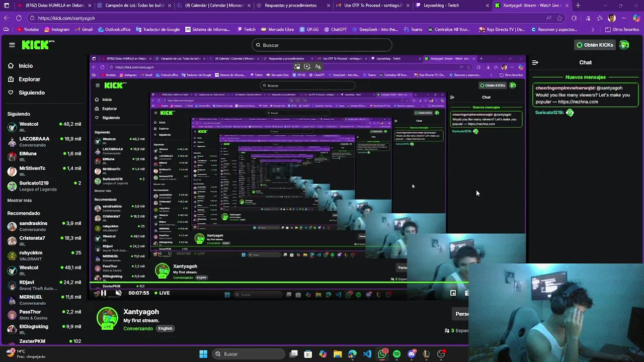Focus the Kick Buscar search field

322,45
